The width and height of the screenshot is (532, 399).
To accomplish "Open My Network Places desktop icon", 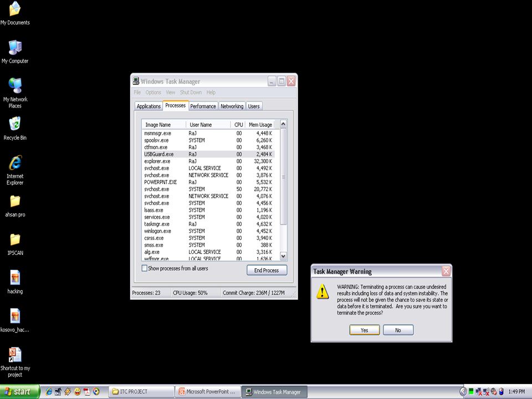I will [15, 93].
